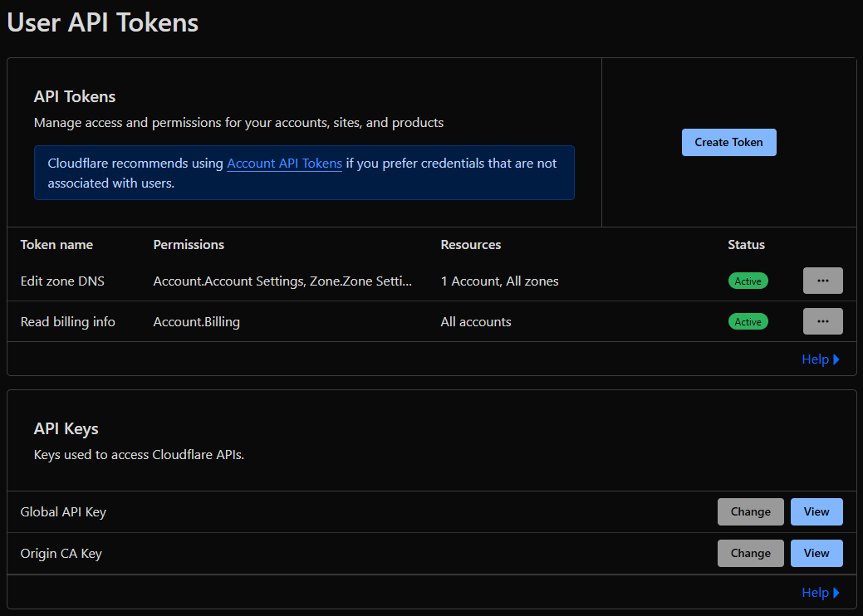Click the 'Keys used to access Cloudflare APIs.' description
The image size is (863, 616).
[140, 455]
